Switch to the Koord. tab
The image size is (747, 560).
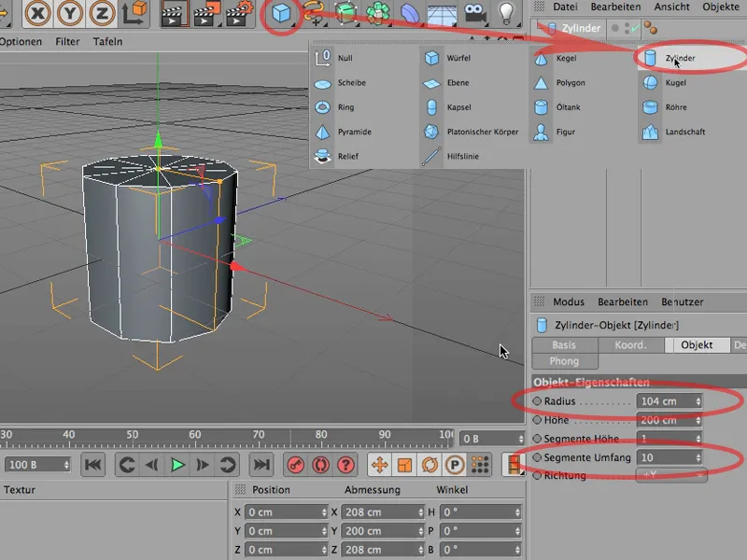pos(631,344)
